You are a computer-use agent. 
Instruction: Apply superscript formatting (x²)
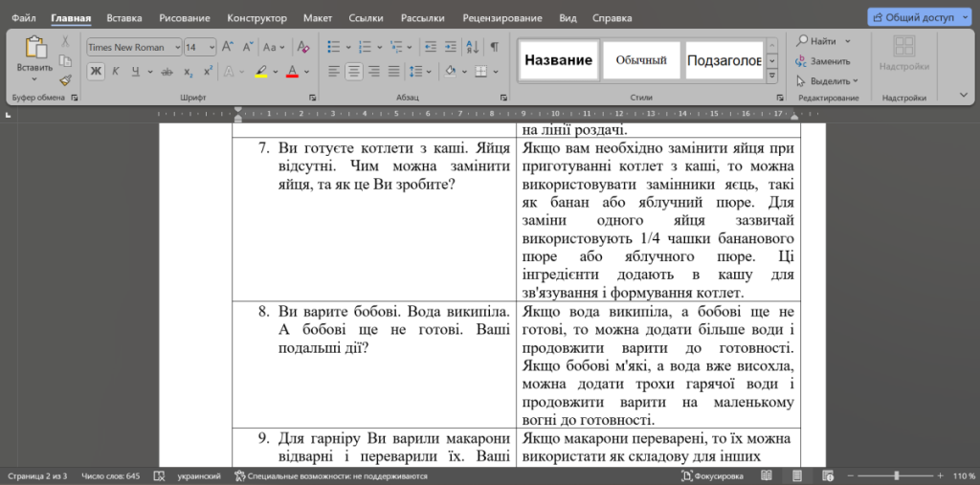209,72
